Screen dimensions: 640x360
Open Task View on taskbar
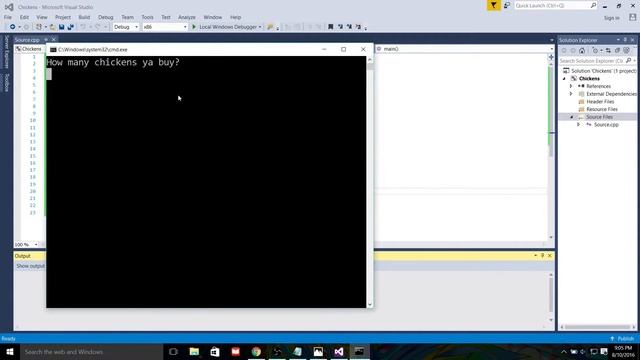[x=173, y=351]
